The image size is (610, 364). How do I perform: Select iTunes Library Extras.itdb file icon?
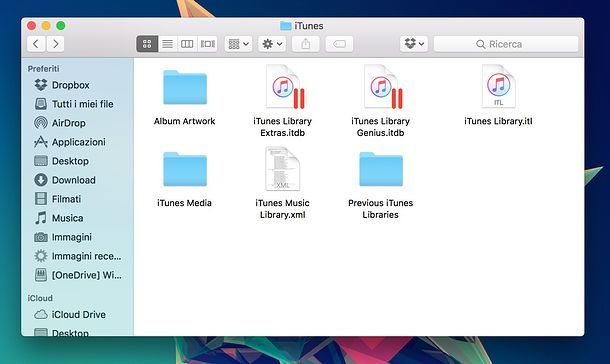[x=284, y=87]
